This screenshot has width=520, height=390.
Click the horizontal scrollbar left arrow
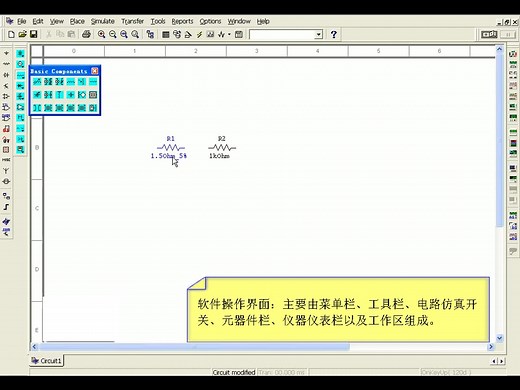[x=34, y=347]
